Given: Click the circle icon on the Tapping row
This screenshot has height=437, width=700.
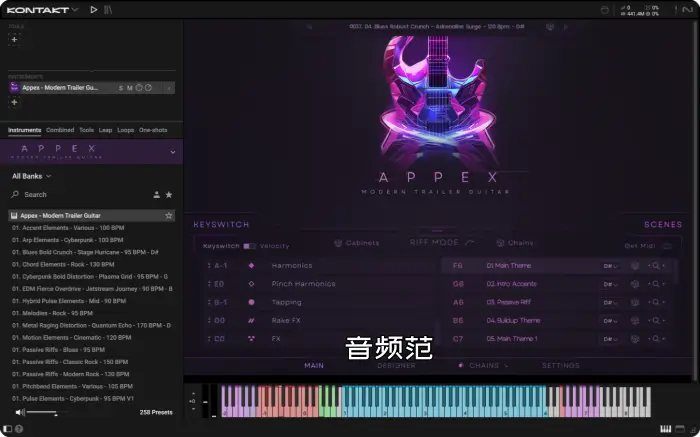Looking at the screenshot, I should click(251, 302).
